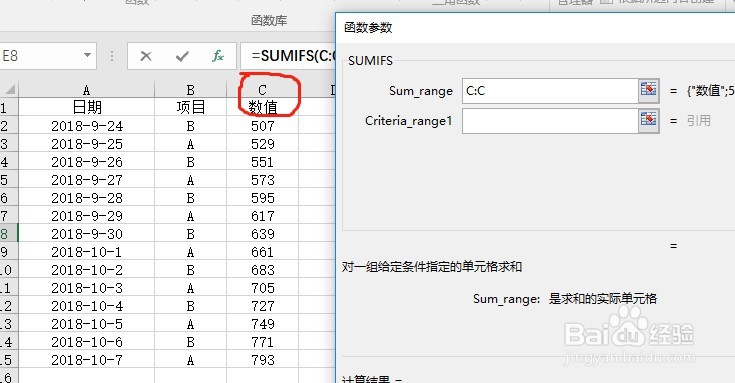Click value cell 661
The width and height of the screenshot is (735, 383).
click(262, 252)
